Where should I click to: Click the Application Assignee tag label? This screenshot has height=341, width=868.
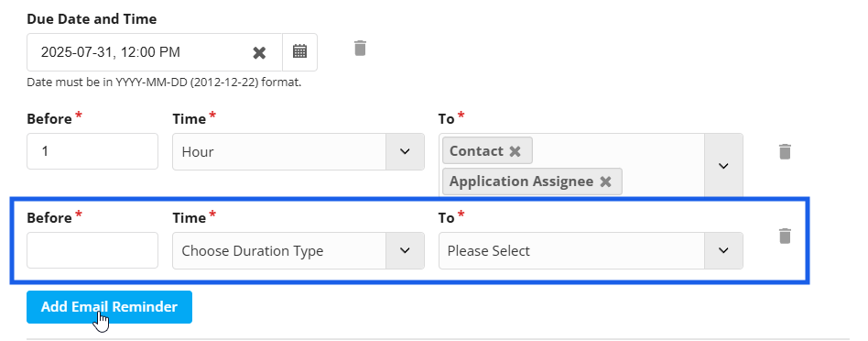click(522, 181)
